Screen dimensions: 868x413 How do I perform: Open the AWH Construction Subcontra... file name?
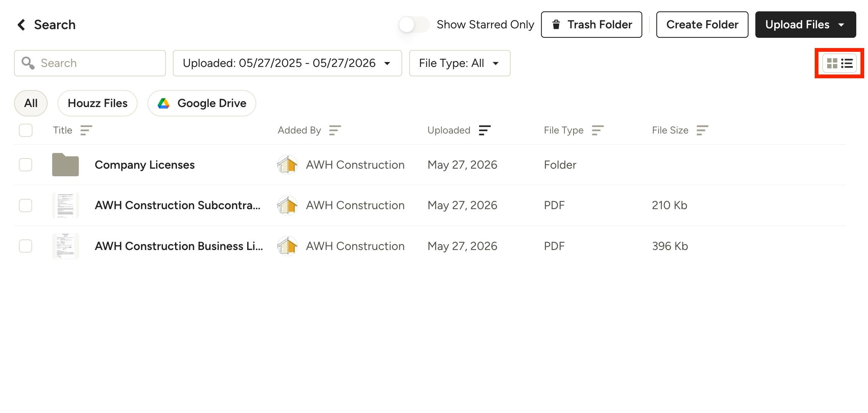click(x=178, y=205)
